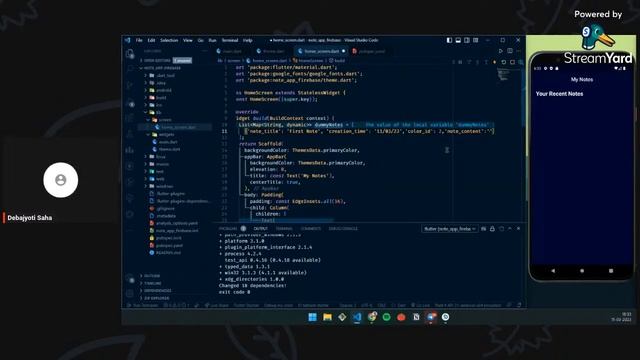Click the editor minimap

[x=503, y=75]
